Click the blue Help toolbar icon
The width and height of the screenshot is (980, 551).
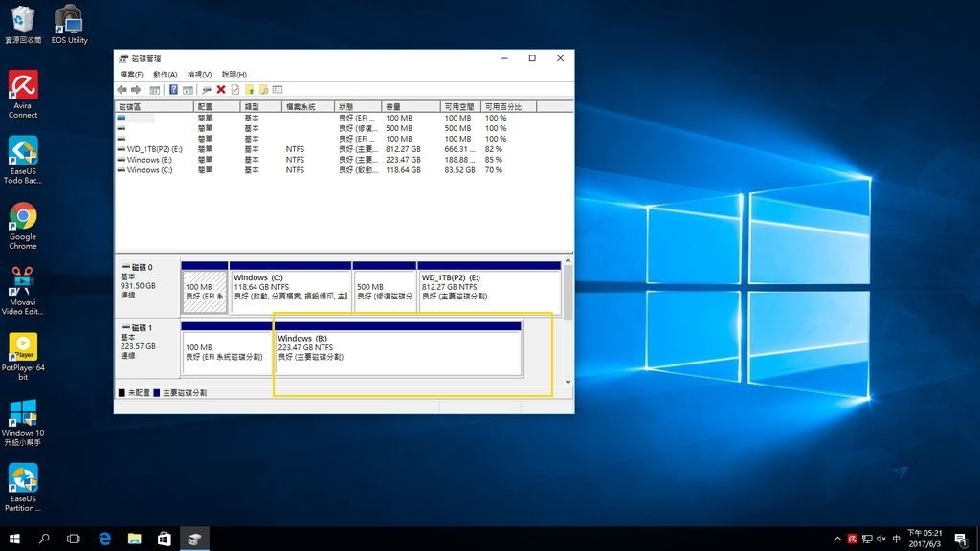[x=173, y=89]
